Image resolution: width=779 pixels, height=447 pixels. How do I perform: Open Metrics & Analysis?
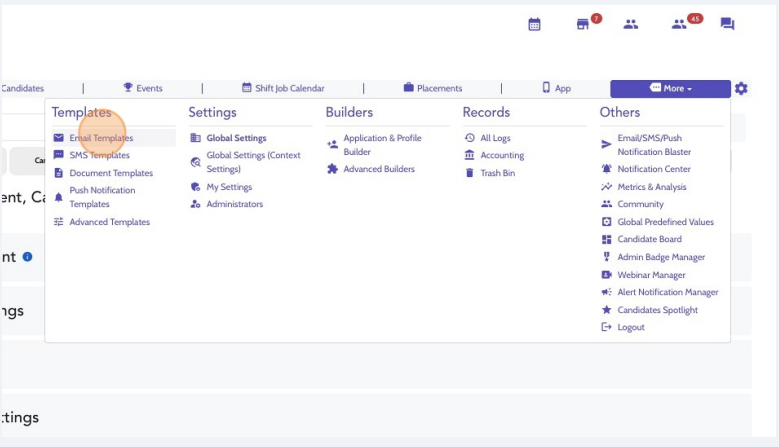tap(652, 187)
